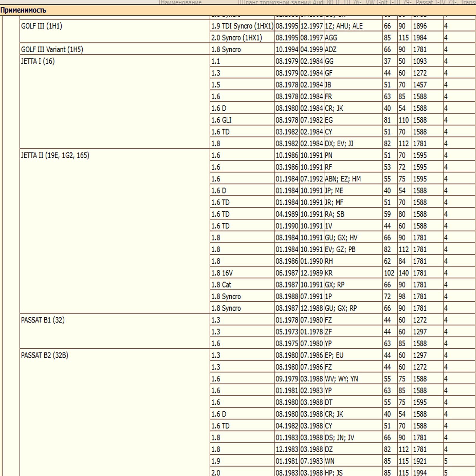The image size is (476, 476).
Task: Click the 1.9 TDI Syncro (1HX1) modification
Action: (242, 26)
